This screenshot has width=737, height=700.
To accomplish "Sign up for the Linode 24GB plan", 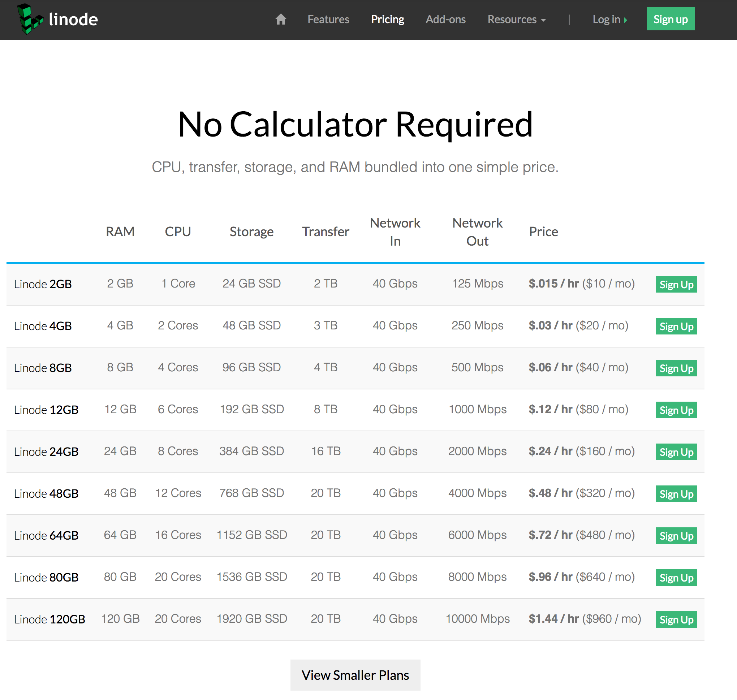I will 676,451.
